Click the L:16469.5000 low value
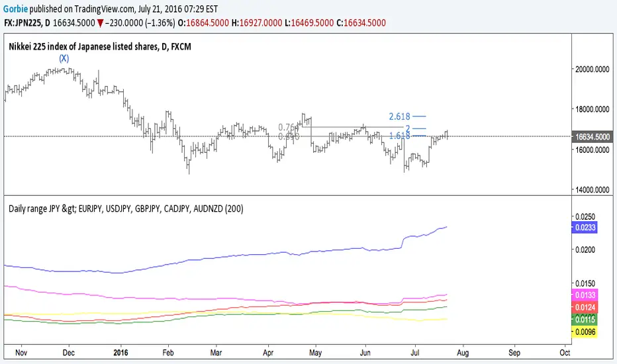The height and width of the screenshot is (364, 617). 309,23
